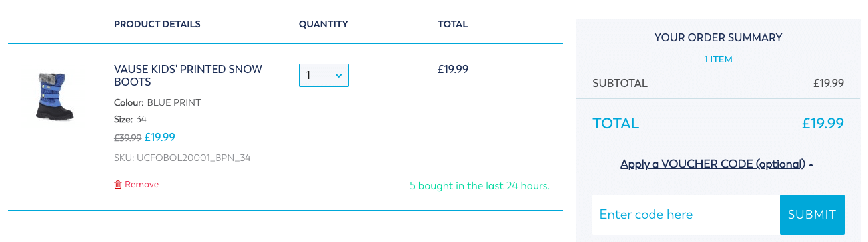Click the Vause Kids' Printed Snow Boots title

pyautogui.click(x=189, y=76)
